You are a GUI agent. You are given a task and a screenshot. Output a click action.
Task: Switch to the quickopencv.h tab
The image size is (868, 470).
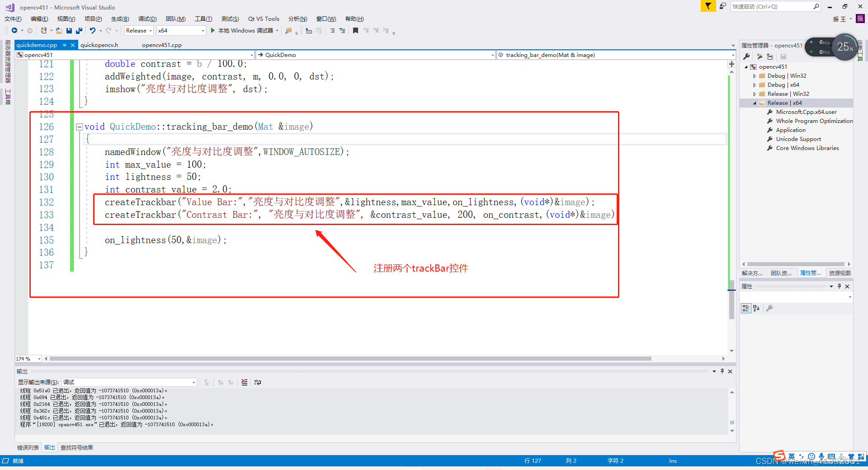click(99, 45)
